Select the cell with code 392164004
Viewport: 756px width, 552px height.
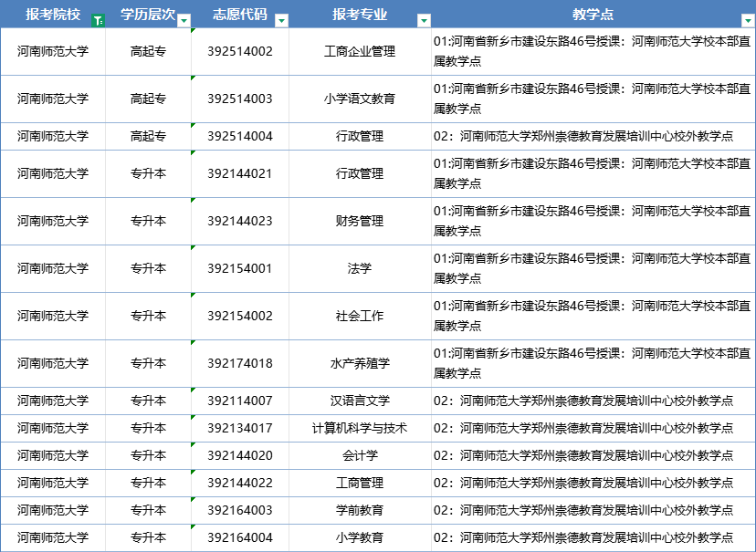coord(240,537)
